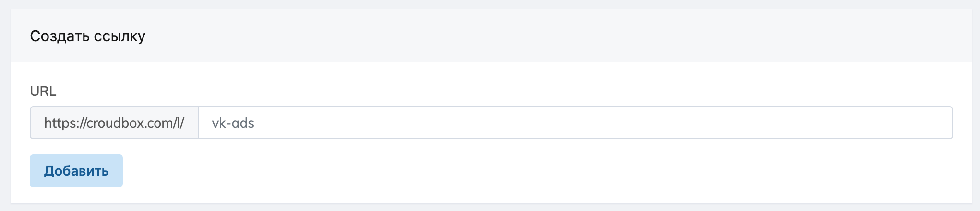
Task: Click the gray https:// prefix label
Action: (x=114, y=123)
